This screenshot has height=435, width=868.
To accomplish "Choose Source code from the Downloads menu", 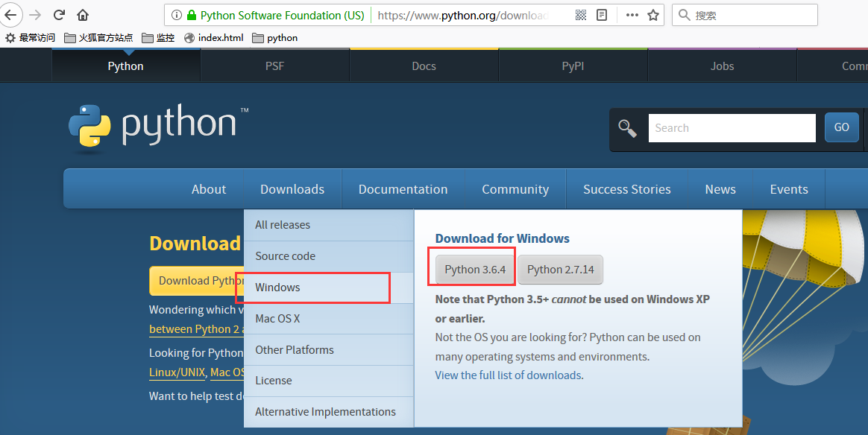I will coord(285,256).
